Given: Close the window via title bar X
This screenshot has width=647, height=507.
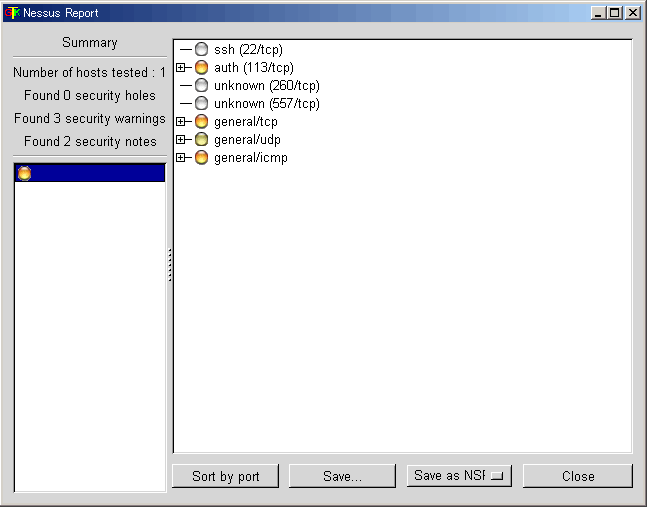Looking at the screenshot, I should pyautogui.click(x=633, y=13).
